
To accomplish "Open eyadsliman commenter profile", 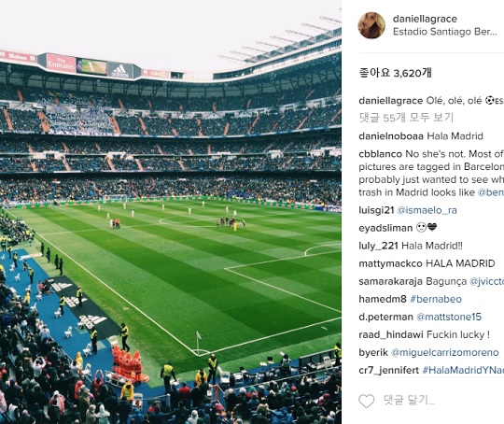I will click(385, 228).
